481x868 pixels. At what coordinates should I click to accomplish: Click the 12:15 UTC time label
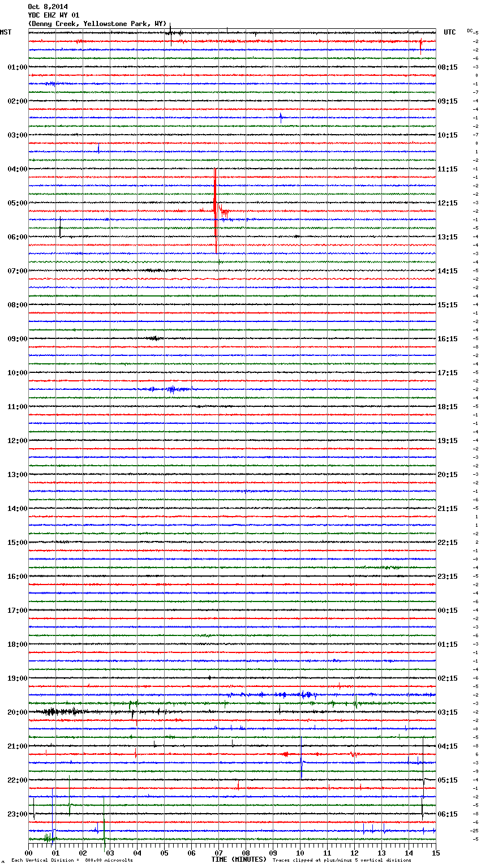pos(448,203)
